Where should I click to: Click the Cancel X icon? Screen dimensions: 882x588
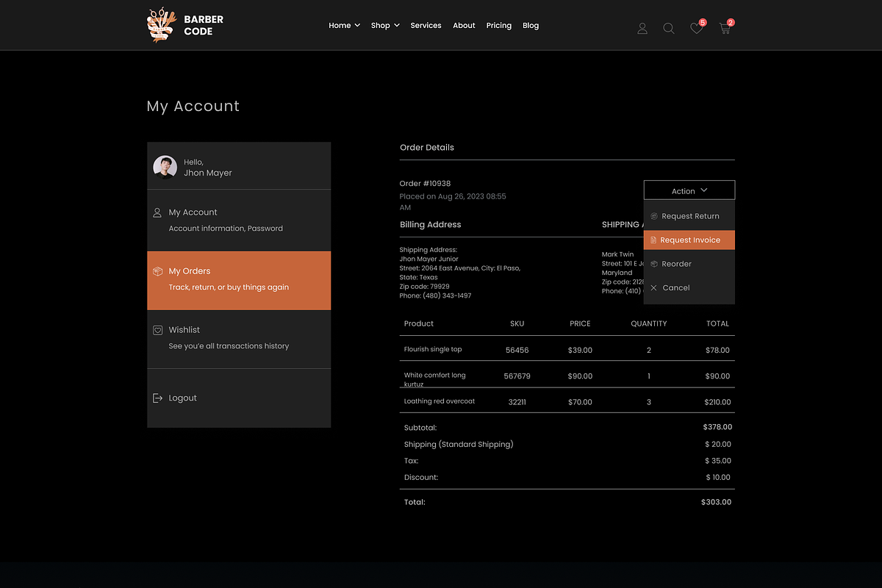(653, 287)
